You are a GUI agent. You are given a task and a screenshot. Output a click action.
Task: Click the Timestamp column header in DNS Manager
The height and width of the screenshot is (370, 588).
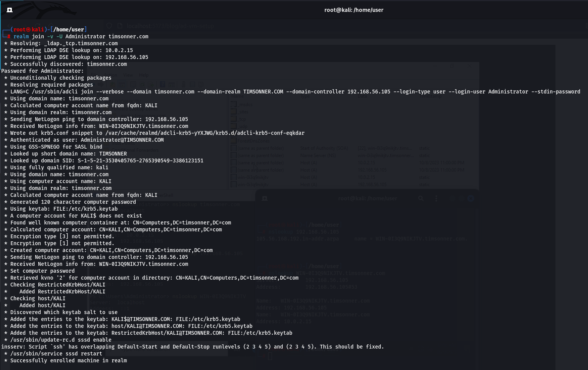click(x=430, y=97)
